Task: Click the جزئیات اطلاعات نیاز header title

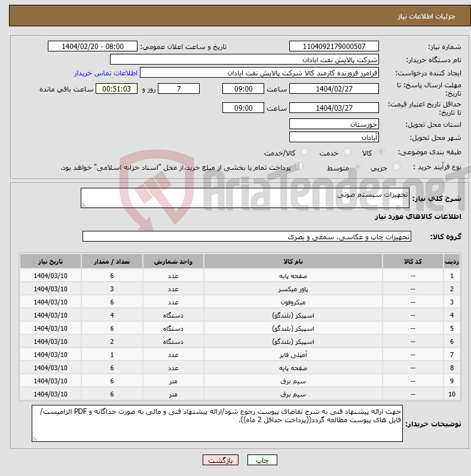Action: (x=426, y=16)
